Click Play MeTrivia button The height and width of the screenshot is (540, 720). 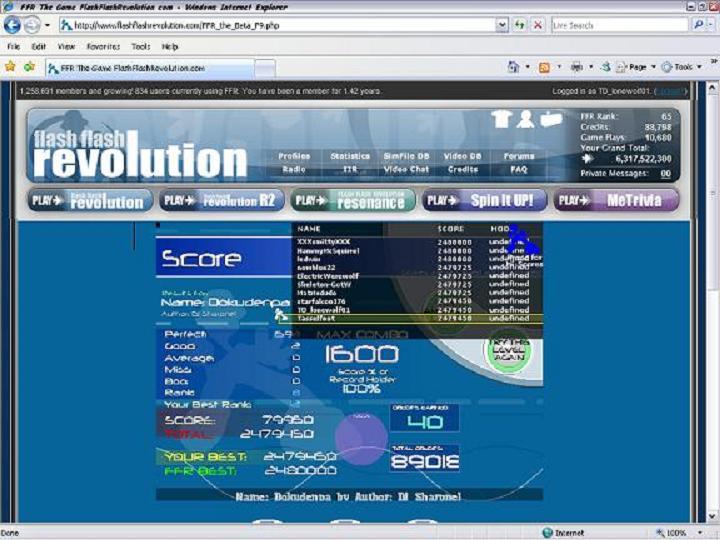click(616, 200)
